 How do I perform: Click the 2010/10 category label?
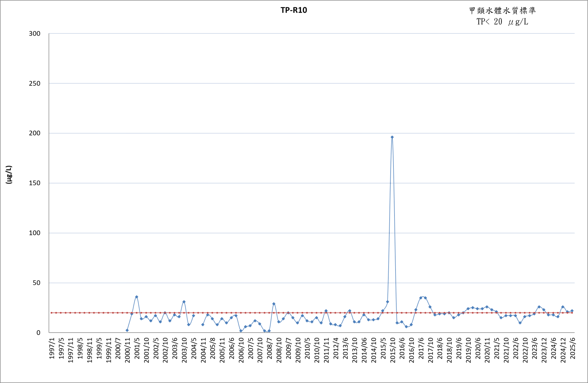tap(317, 350)
